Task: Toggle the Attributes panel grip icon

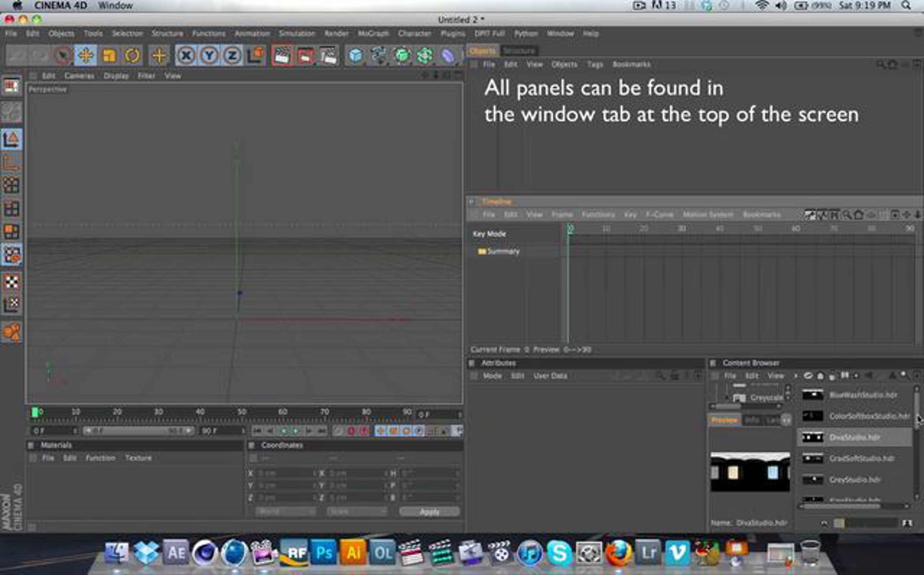Action: click(x=471, y=363)
